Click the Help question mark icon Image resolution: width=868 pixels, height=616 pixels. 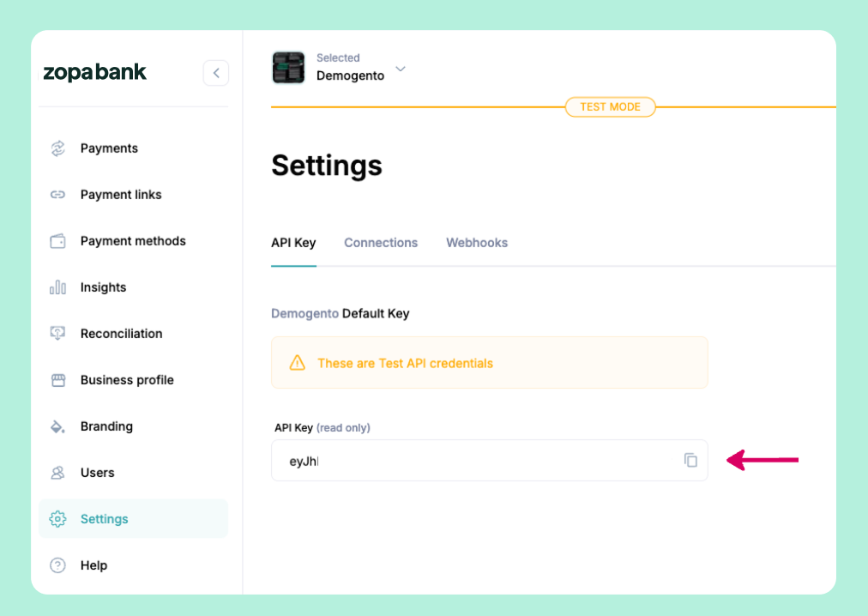point(58,565)
